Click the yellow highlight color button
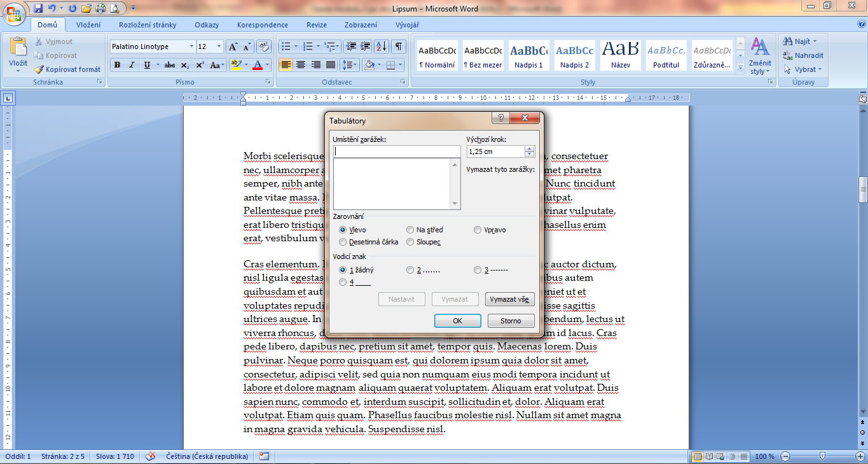The image size is (868, 464). pos(236,65)
